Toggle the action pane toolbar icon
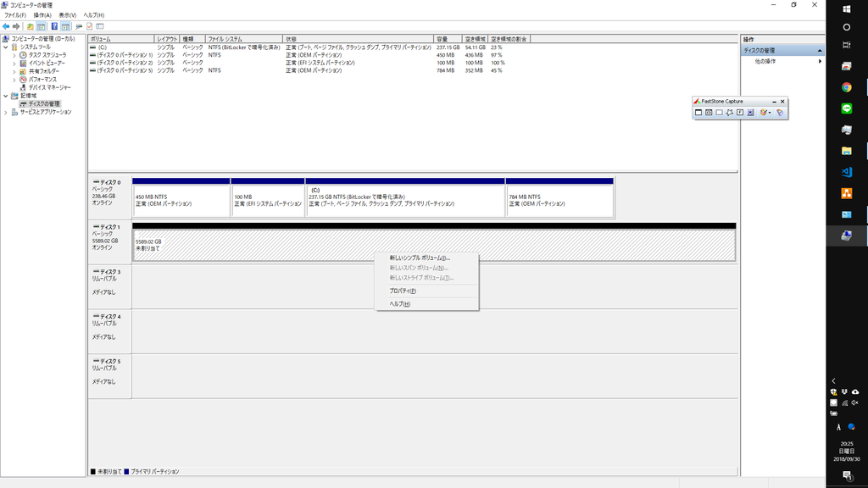868x488 pixels. pyautogui.click(x=65, y=26)
